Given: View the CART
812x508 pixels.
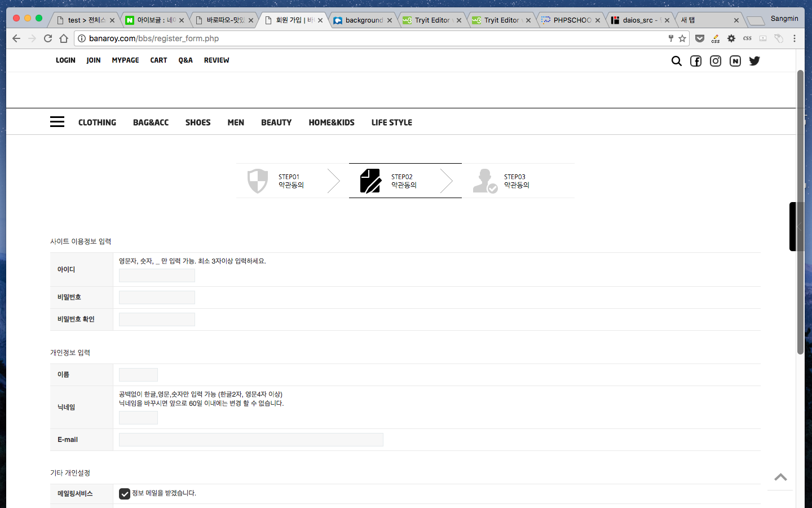Looking at the screenshot, I should point(158,60).
